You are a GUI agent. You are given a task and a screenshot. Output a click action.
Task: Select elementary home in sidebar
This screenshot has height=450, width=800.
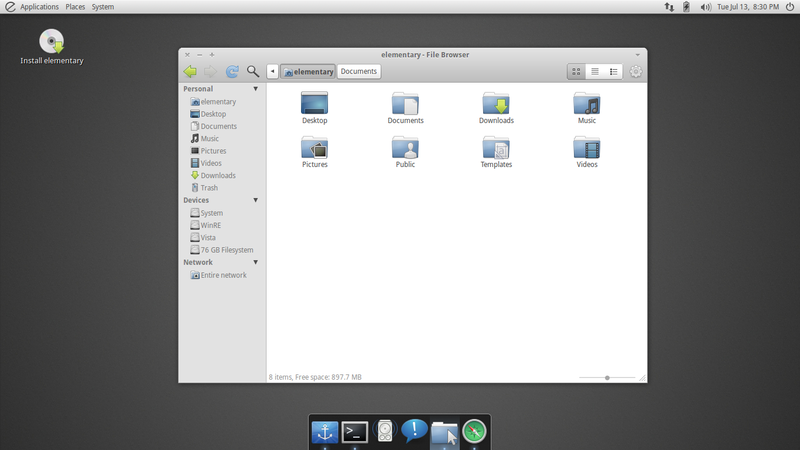[213, 102]
